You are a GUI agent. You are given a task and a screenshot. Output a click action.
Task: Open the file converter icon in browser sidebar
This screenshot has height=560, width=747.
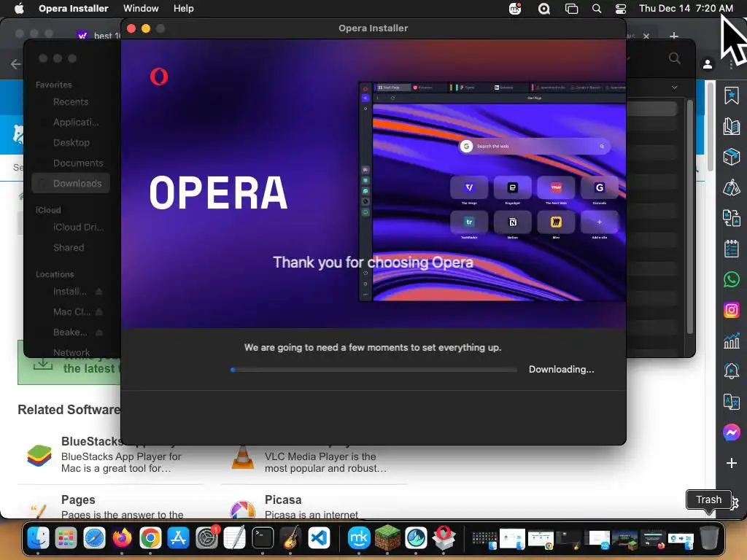(731, 218)
